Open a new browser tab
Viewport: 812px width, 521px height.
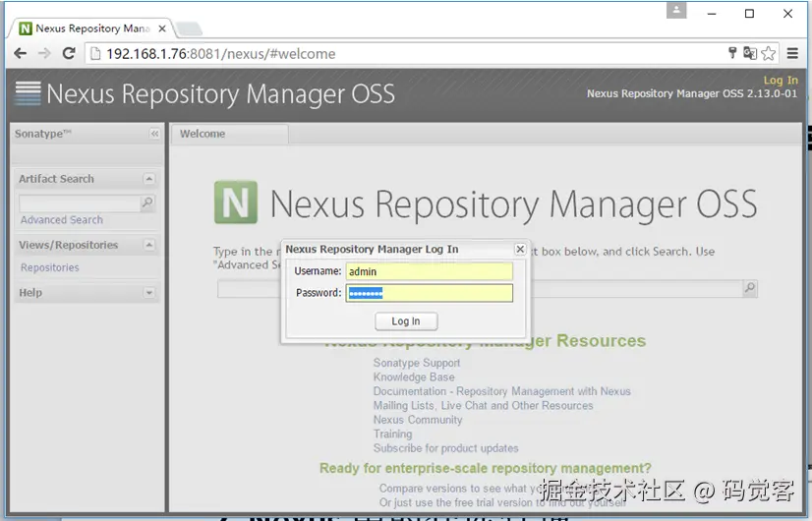(x=189, y=29)
